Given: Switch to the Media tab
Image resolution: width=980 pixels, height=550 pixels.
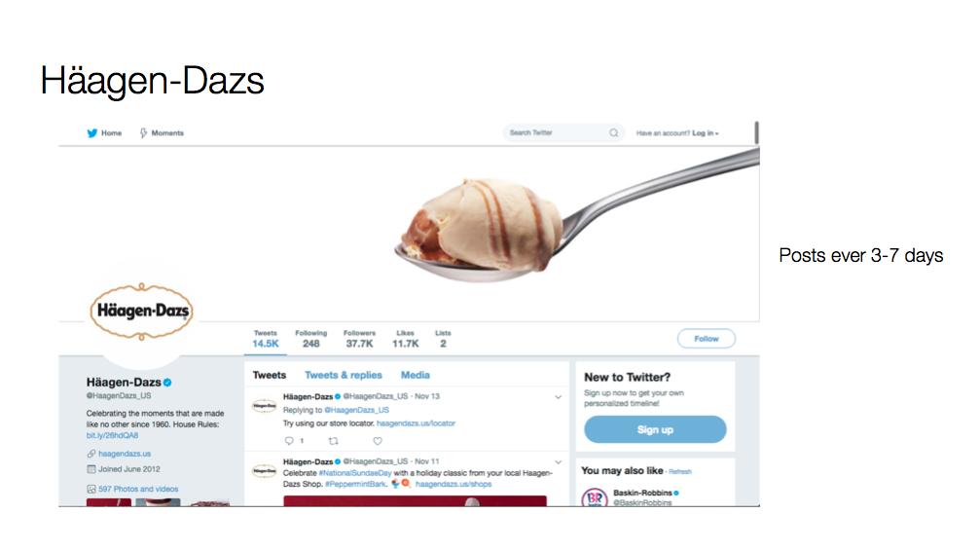Looking at the screenshot, I should (x=415, y=375).
